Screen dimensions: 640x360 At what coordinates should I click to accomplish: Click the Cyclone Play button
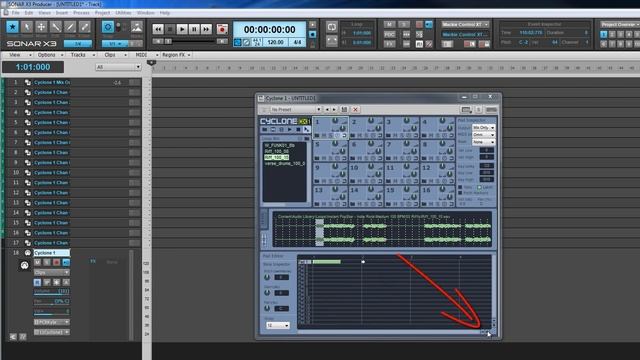click(x=290, y=129)
